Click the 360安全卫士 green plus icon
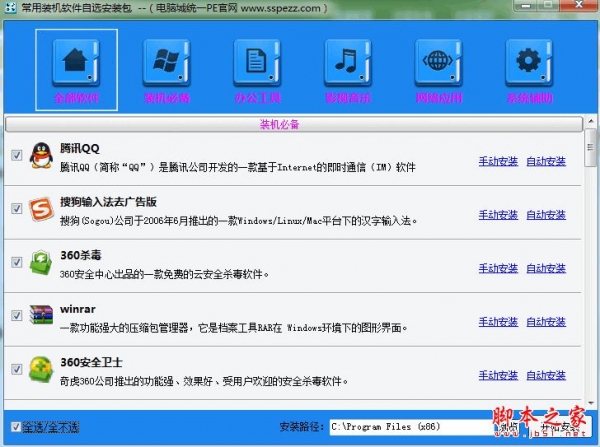Viewport: 600px width, 447px height. coord(41,369)
